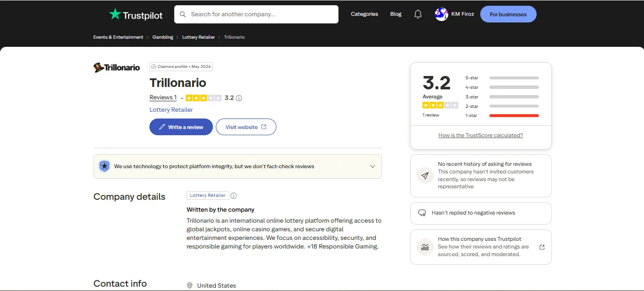
Task: Open How this company uses Trustpilot card
Action: pyautogui.click(x=481, y=247)
